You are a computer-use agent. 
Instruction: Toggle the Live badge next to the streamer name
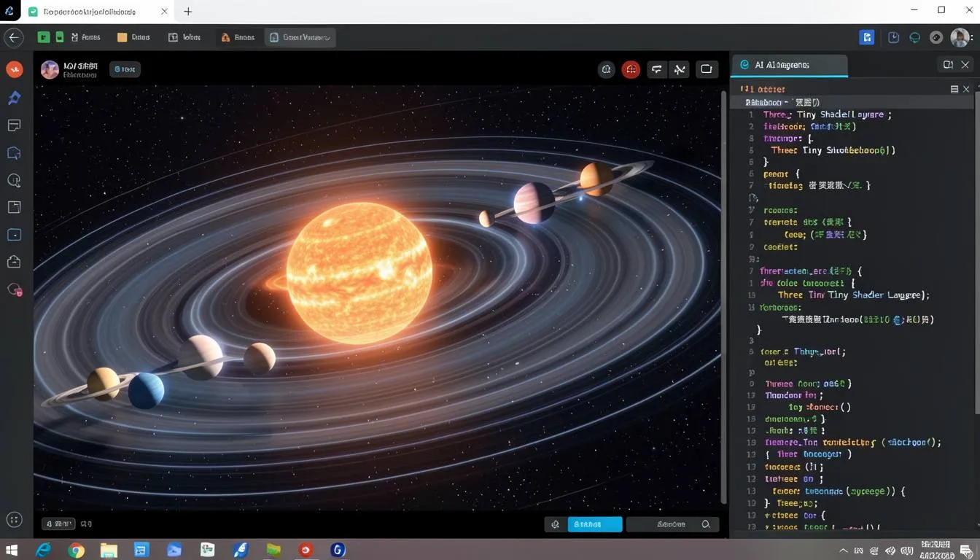124,69
